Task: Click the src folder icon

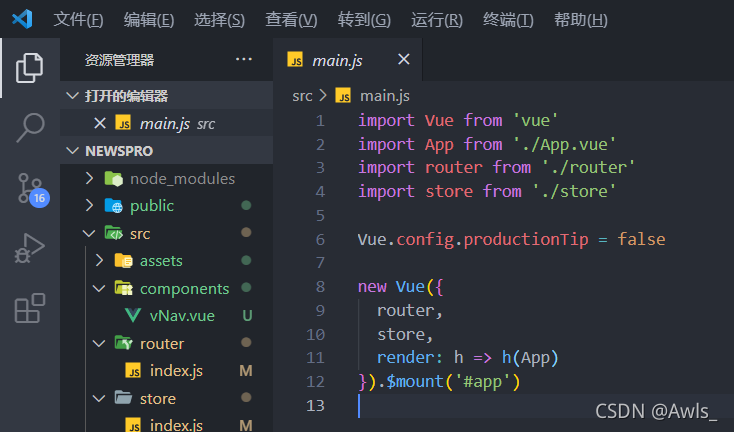Action: 114,233
